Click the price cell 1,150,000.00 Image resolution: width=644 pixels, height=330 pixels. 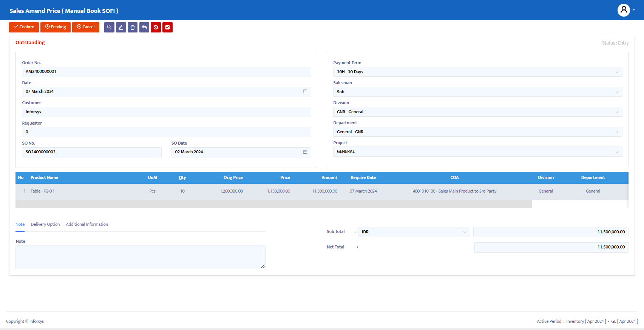(279, 191)
